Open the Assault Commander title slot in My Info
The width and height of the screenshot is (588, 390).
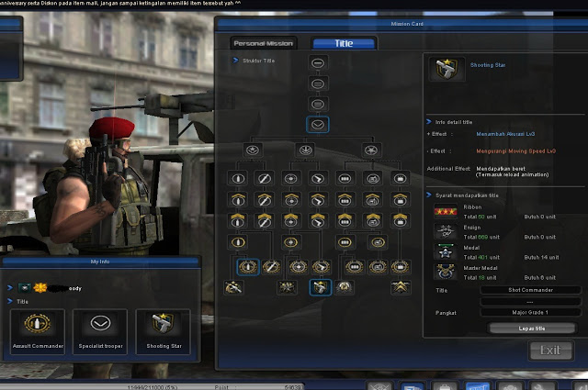point(38,331)
